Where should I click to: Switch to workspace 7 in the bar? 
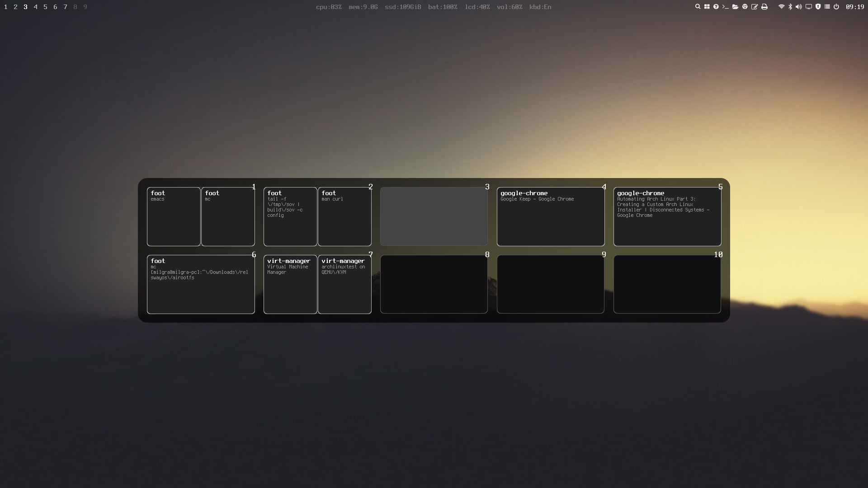click(x=65, y=7)
